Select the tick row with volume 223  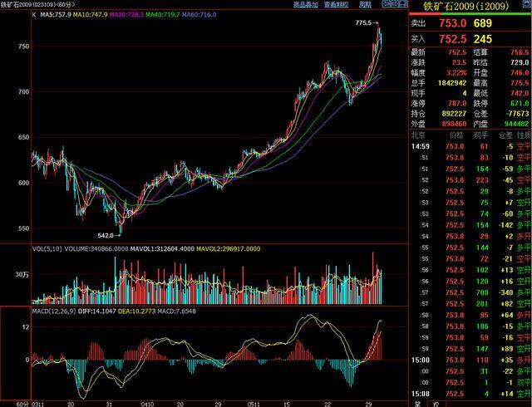pyautogui.click(x=470, y=180)
